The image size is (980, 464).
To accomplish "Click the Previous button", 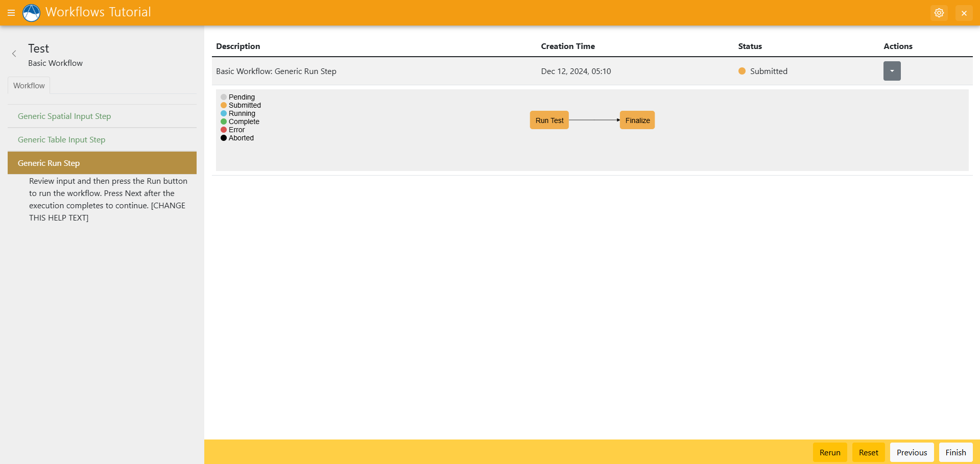I will pos(912,452).
